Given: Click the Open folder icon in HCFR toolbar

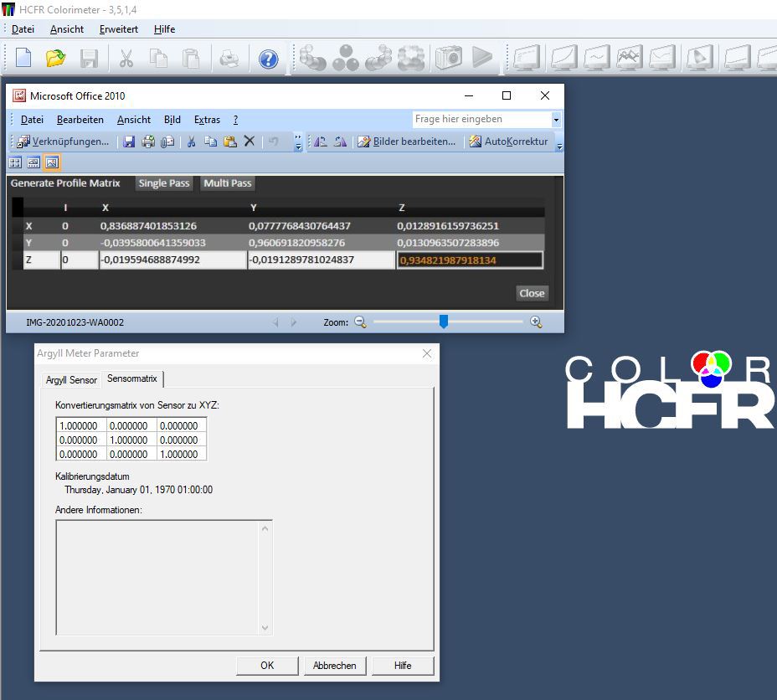Looking at the screenshot, I should tap(55, 59).
